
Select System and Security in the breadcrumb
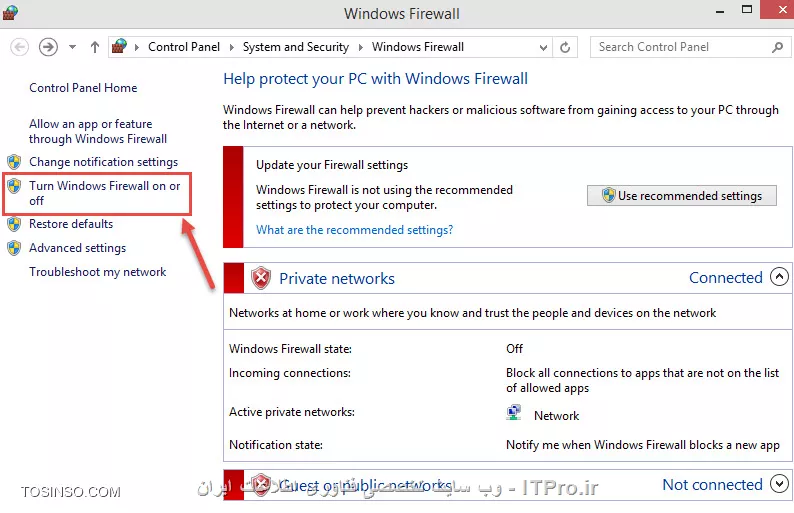296,47
